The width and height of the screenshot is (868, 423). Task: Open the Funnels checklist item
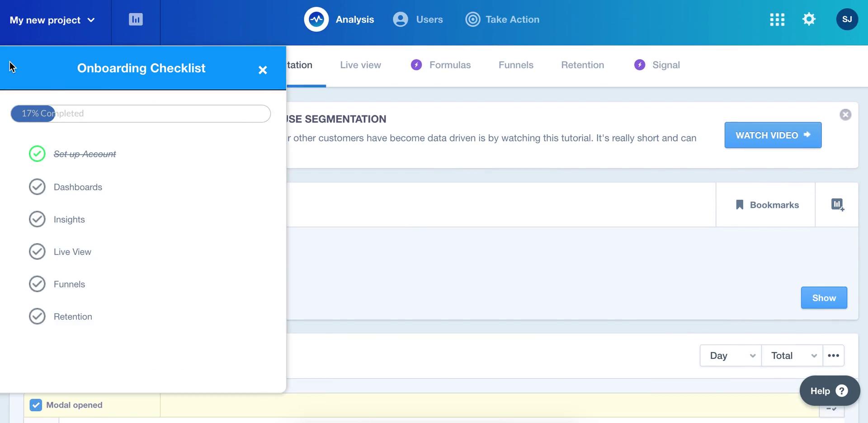pos(69,284)
